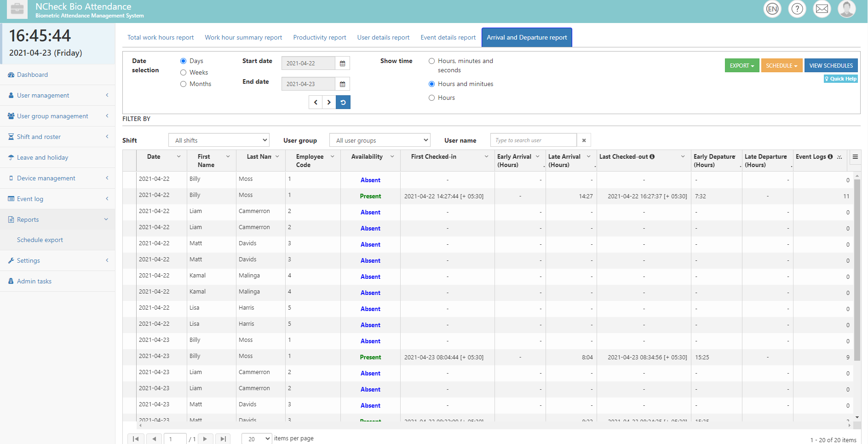Screen dimensions: 868x444
Task: Open the All shifts dropdown
Action: point(219,140)
